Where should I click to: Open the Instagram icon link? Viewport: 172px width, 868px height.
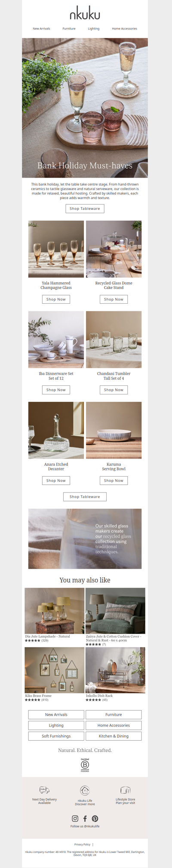75,819
